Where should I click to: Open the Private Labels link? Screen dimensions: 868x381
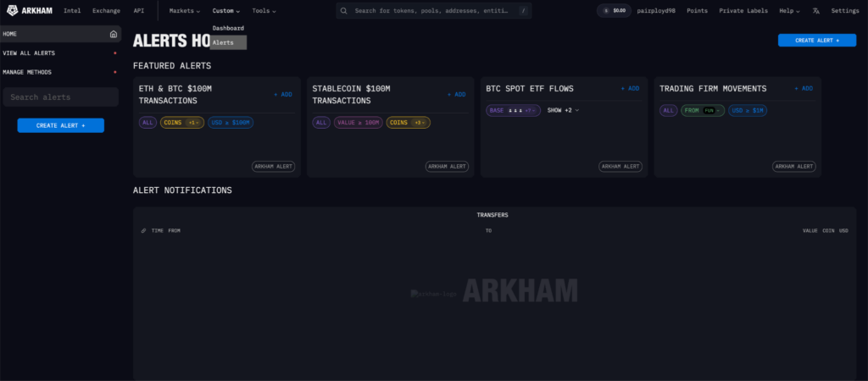pyautogui.click(x=743, y=11)
